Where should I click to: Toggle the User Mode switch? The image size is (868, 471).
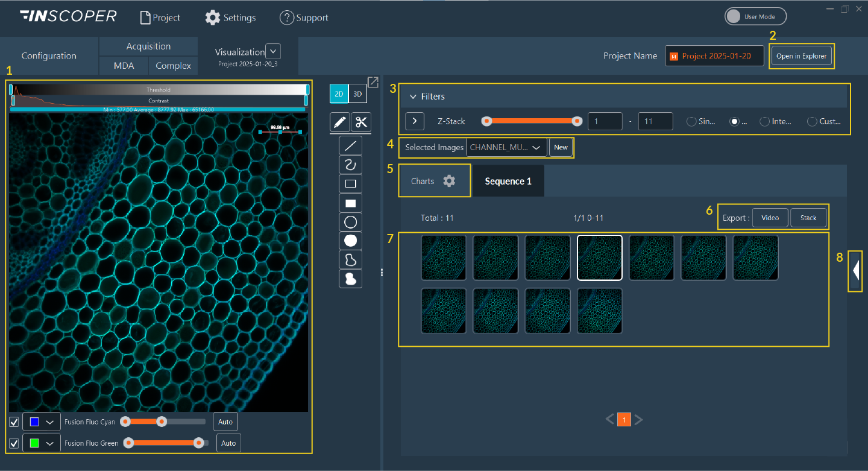tap(755, 17)
